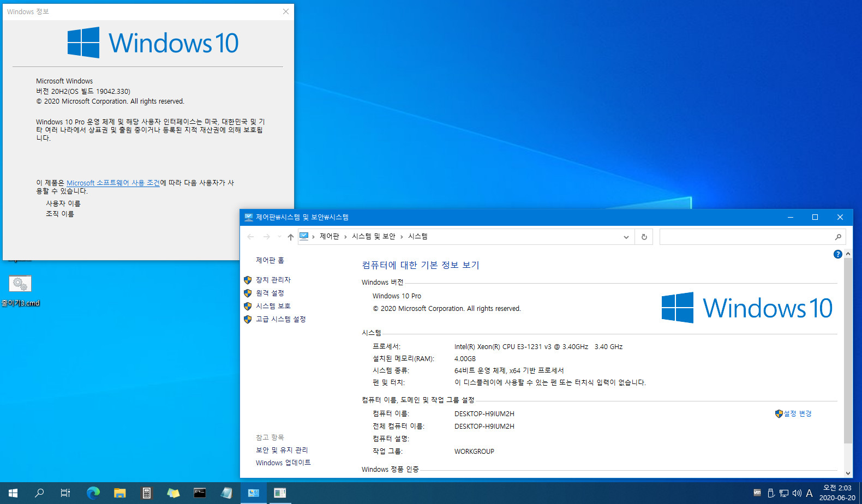Open the network tray icon
Image resolution: width=862 pixels, height=504 pixels.
[x=784, y=493]
